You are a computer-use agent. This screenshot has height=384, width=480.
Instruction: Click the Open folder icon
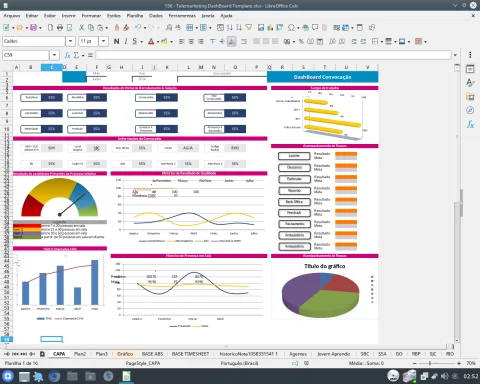point(20,28)
